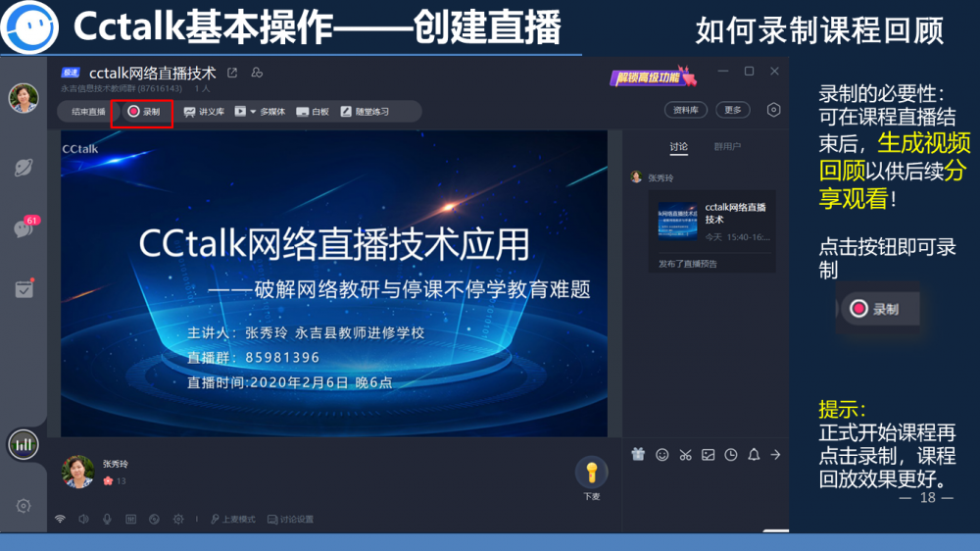Click the 多媒体 play icon

(x=241, y=112)
